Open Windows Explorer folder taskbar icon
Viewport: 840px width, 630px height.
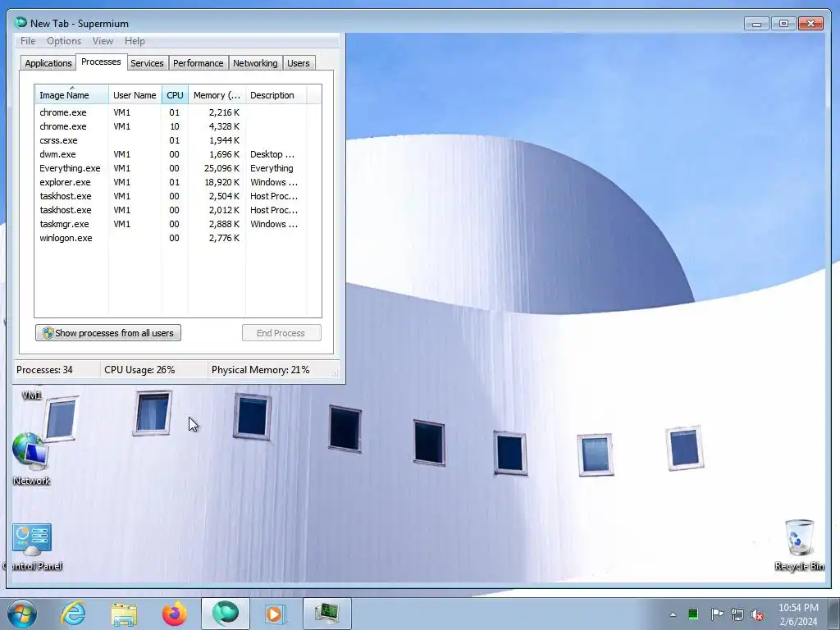coord(124,614)
